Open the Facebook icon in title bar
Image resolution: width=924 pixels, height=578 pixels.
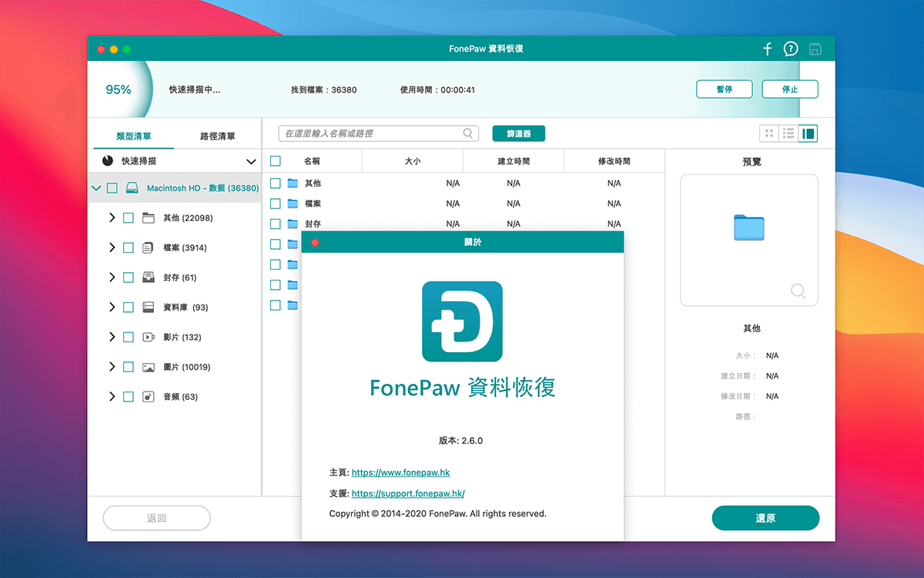[767, 49]
